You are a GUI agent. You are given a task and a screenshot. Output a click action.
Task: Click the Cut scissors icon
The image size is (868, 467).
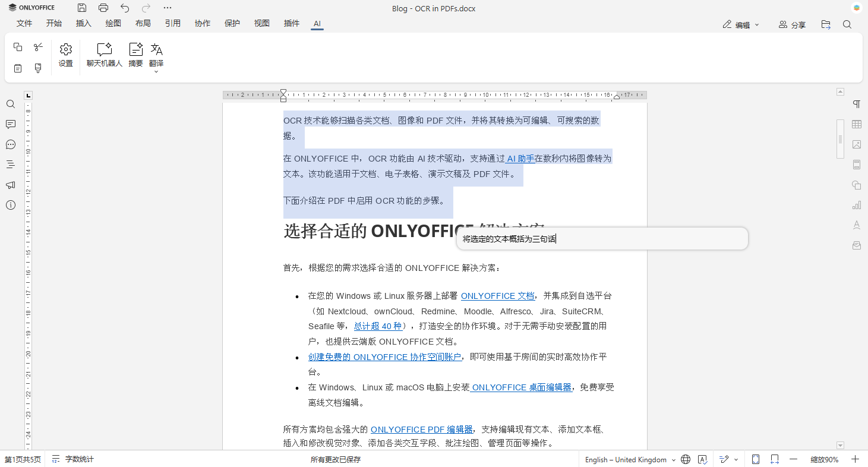(x=38, y=47)
